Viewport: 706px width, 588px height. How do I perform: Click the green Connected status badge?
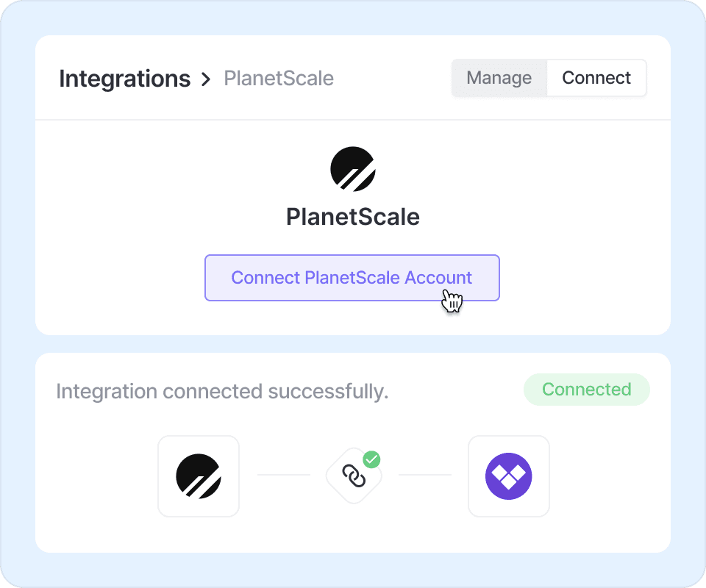[x=586, y=390]
